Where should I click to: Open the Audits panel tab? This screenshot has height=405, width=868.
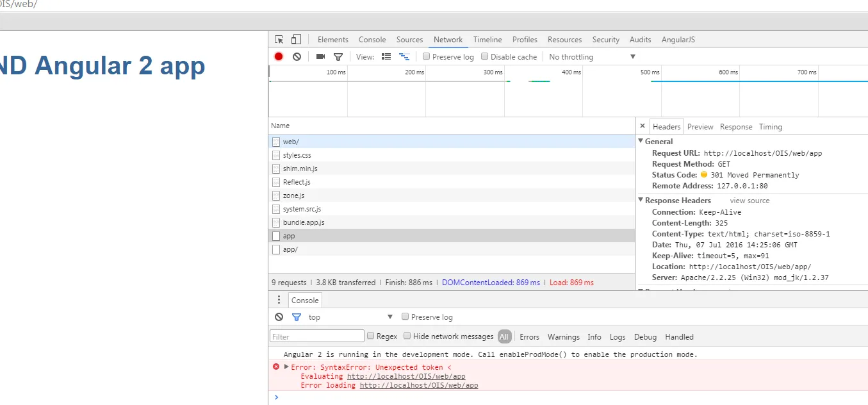pos(640,40)
